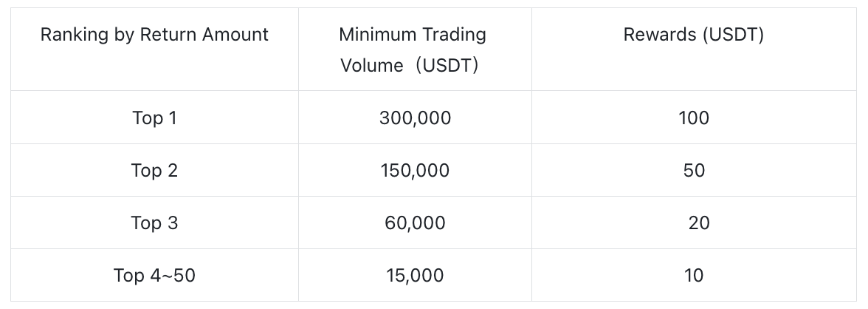
Task: Select the 'Top 3' ranking cell
Action: tap(154, 223)
